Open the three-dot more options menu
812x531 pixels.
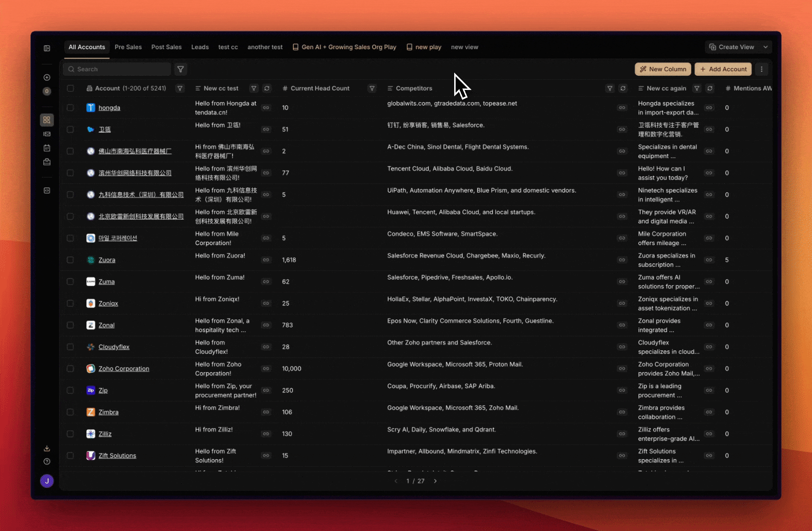(x=761, y=69)
